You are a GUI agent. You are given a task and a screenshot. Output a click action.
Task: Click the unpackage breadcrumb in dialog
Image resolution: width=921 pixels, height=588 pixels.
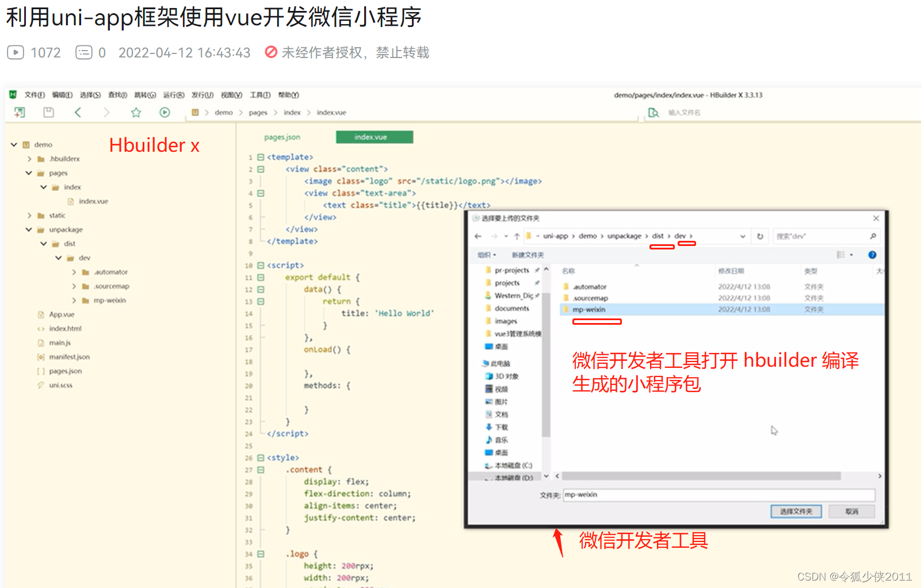click(624, 236)
